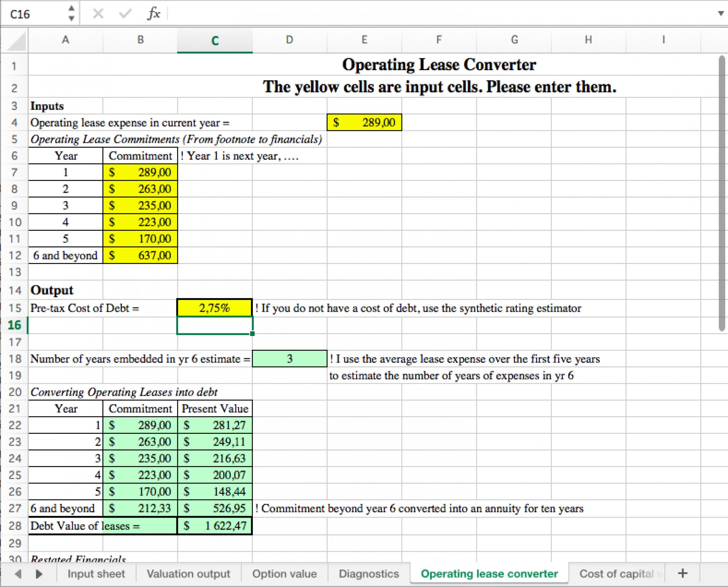The image size is (728, 587).
Task: Click the 'Operating Lease Converter' title
Action: pyautogui.click(x=439, y=64)
